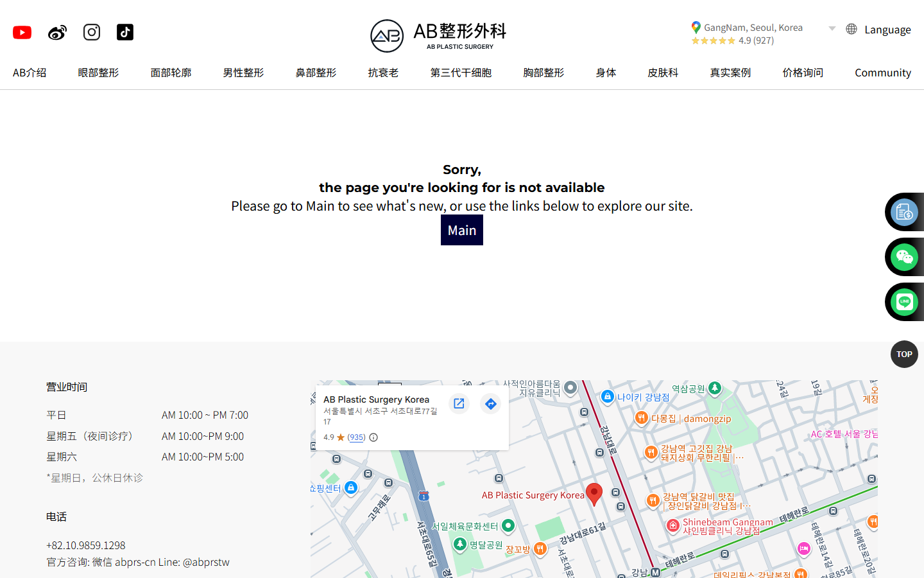Click the 강남역 고깃집 restaurant marker
The image size is (924, 578).
[x=651, y=452]
